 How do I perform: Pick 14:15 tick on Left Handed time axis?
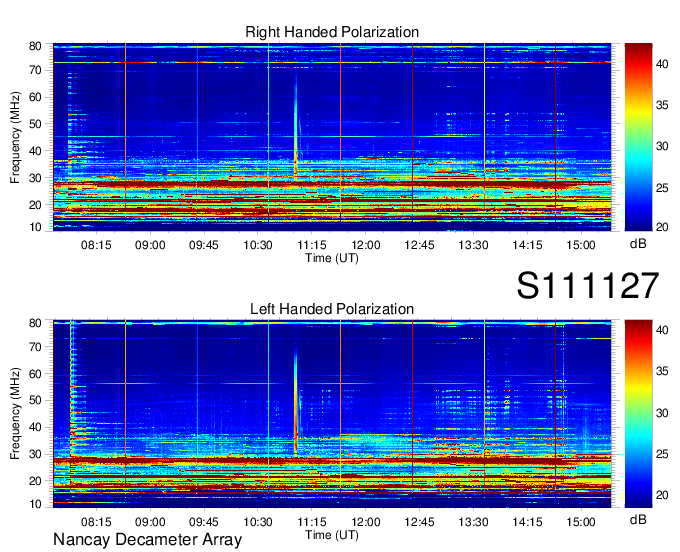click(x=527, y=522)
